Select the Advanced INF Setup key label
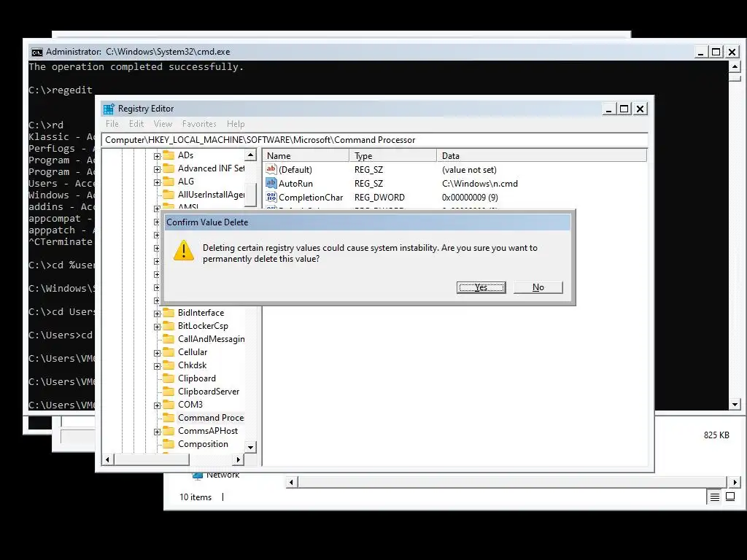The height and width of the screenshot is (560, 747). pyautogui.click(x=211, y=168)
